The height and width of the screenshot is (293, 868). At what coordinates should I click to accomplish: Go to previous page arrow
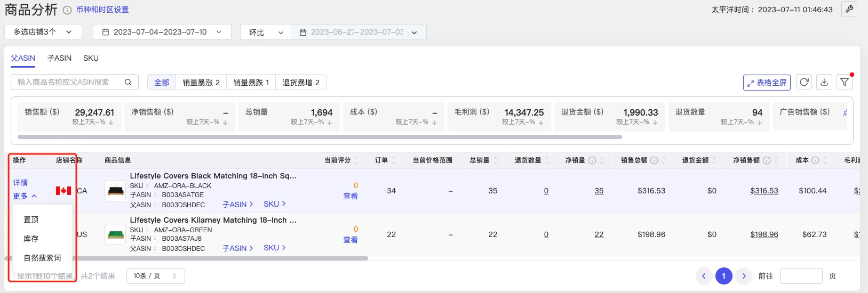[x=704, y=276]
